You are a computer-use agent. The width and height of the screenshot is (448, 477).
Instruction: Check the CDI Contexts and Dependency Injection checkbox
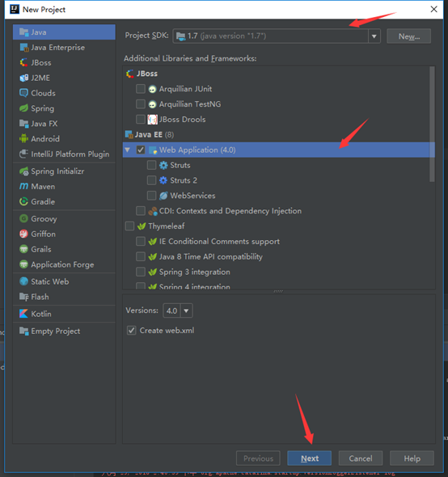pos(141,210)
